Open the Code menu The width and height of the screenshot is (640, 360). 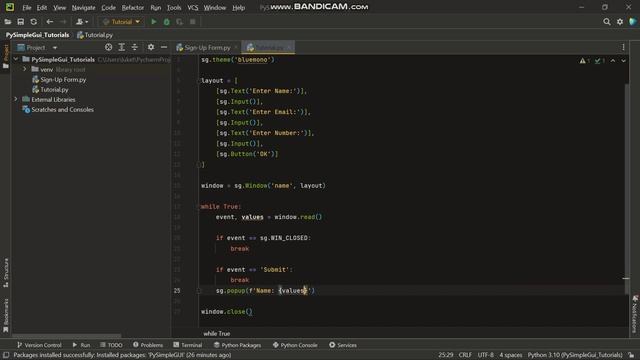click(108, 8)
